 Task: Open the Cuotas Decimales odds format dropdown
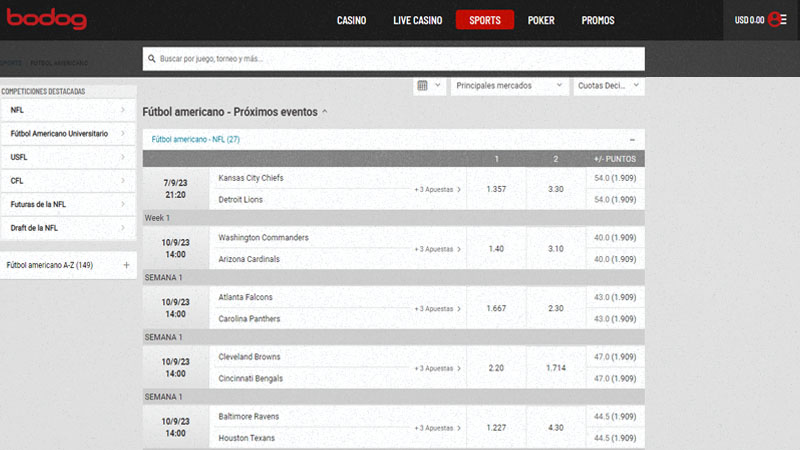coord(608,86)
